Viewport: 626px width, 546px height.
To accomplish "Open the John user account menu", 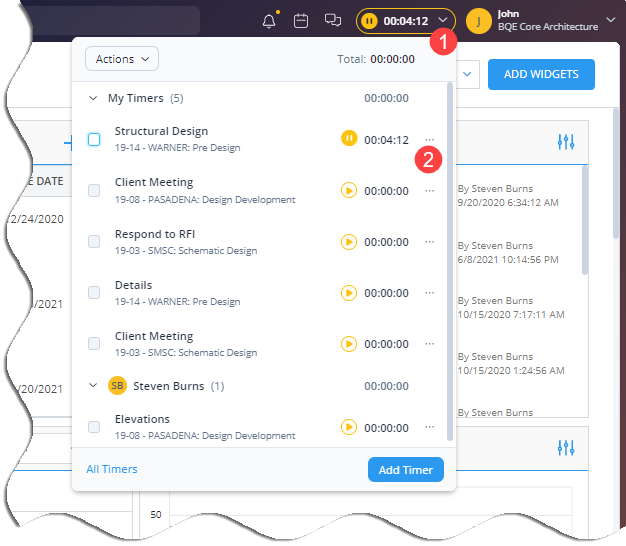I will (x=547, y=21).
